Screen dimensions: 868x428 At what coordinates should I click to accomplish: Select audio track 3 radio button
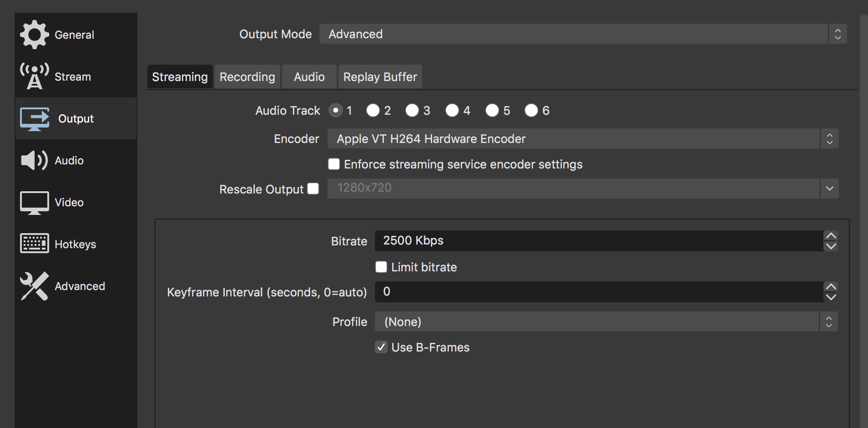click(412, 111)
